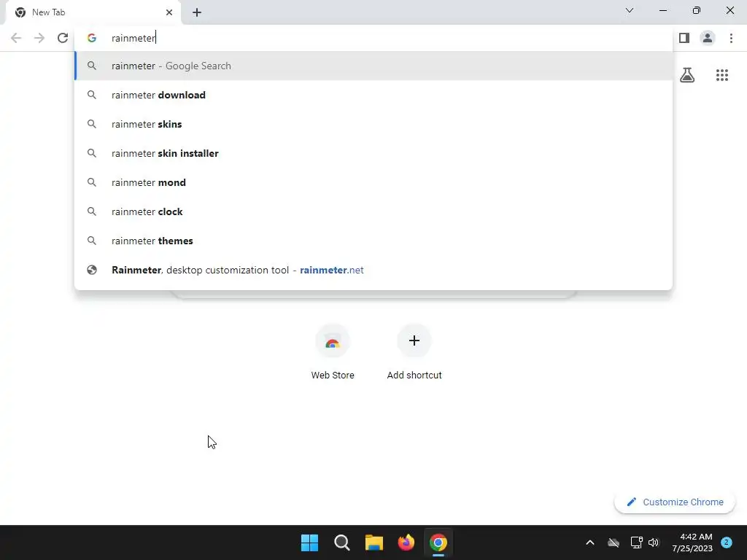Click the back navigation arrow
This screenshot has height=560, width=747.
click(16, 38)
